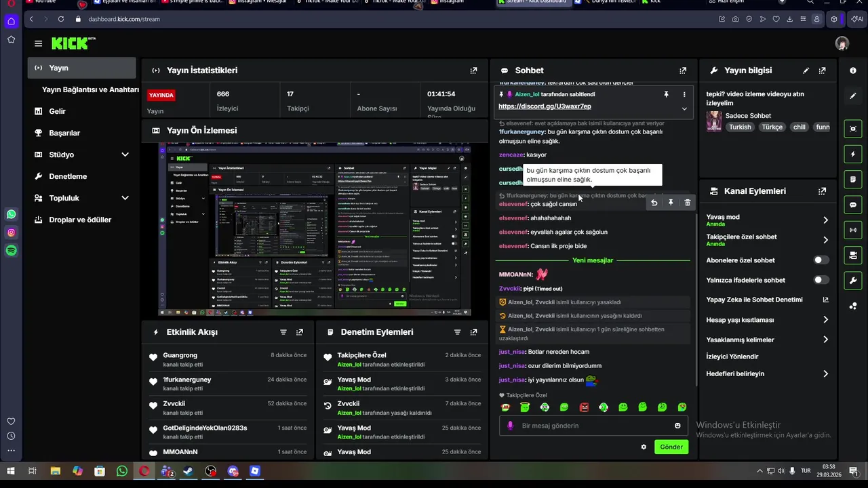Image resolution: width=868 pixels, height=488 pixels.
Task: Click the stream preview thumbnail
Action: pyautogui.click(x=315, y=229)
